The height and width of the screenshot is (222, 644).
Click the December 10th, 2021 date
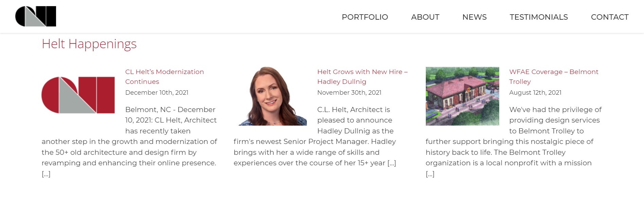click(157, 92)
